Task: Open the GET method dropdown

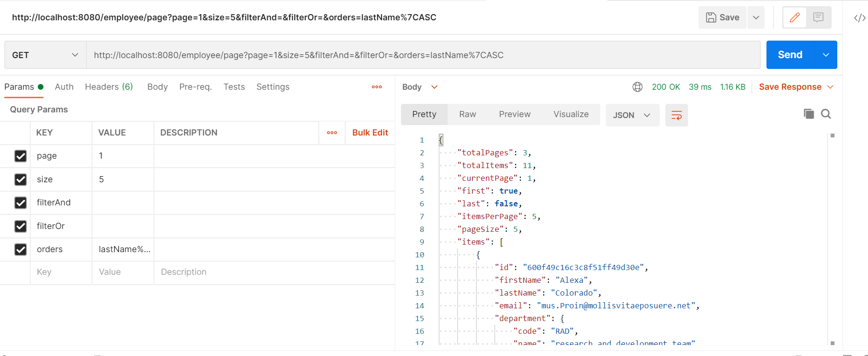Action: pos(45,55)
